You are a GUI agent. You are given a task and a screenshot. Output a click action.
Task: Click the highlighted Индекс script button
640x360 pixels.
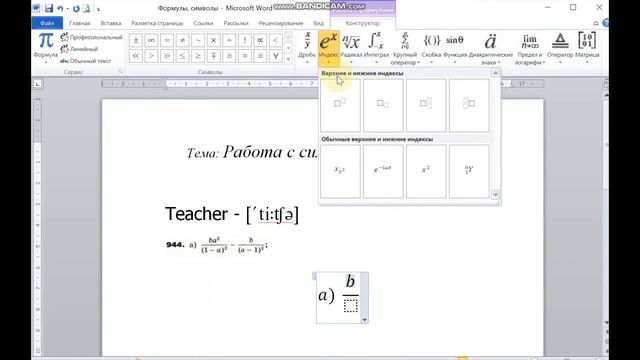pos(329,48)
